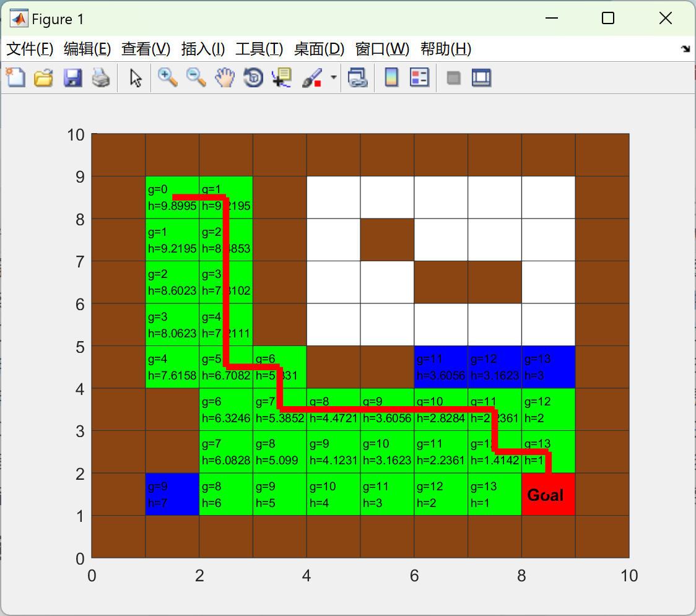
Task: Click the dock figure arrow icon
Action: (685, 49)
